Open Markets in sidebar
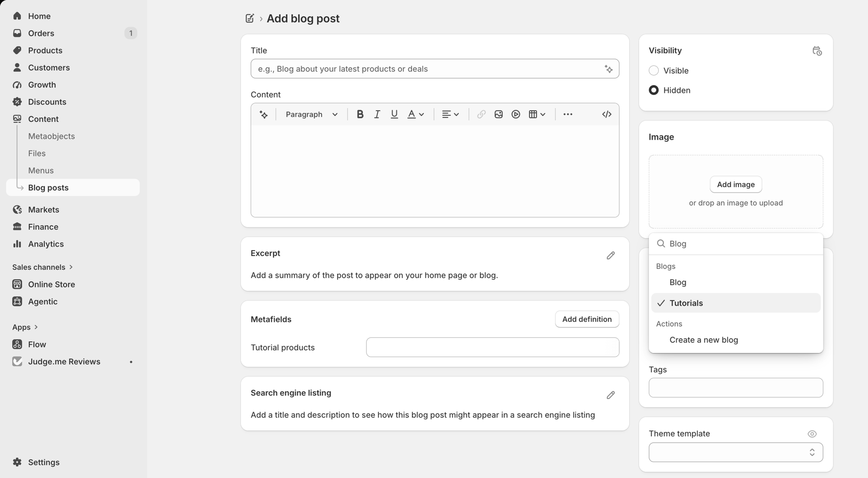The image size is (868, 478). tap(73, 210)
